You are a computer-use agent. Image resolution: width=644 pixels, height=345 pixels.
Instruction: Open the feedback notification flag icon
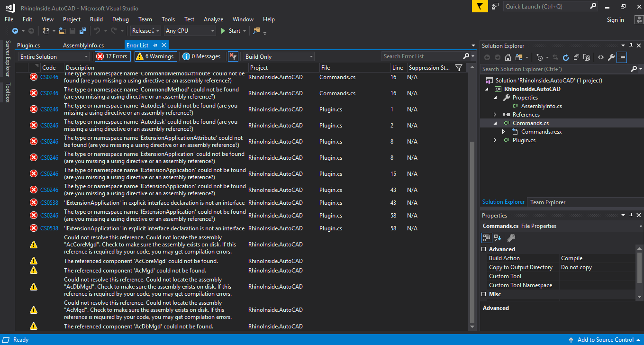point(479,6)
